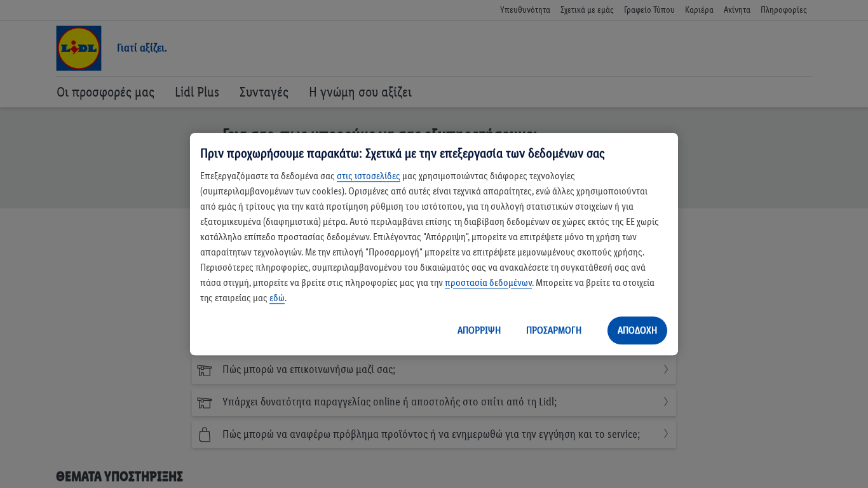This screenshot has width=868, height=488.
Task: Open 'Οι προσφορές μας' menu
Action: pyautogui.click(x=105, y=92)
